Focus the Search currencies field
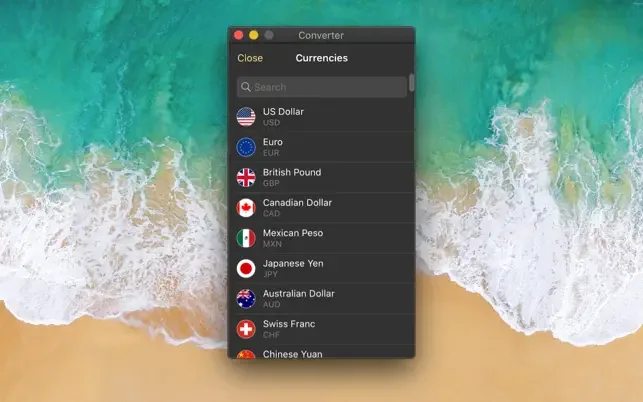The image size is (643, 402). 322,87
